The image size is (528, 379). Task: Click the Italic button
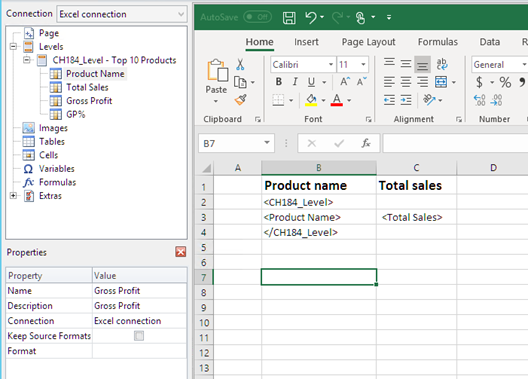click(x=295, y=81)
